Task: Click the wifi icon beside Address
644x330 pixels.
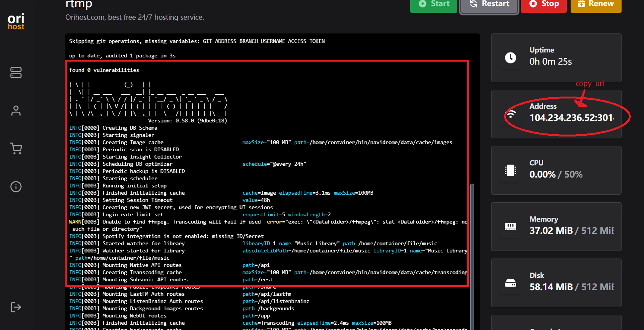Action: (511, 114)
